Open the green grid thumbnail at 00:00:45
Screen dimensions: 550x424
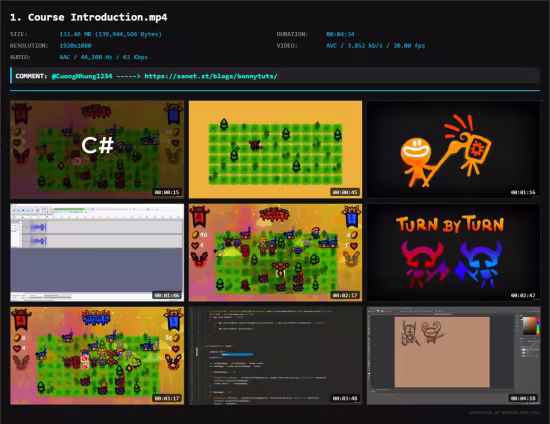pyautogui.click(x=275, y=149)
